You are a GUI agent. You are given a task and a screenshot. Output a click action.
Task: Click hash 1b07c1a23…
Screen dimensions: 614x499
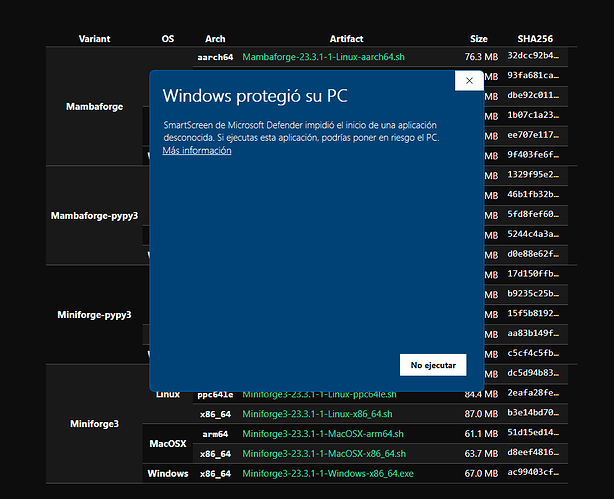[533, 115]
